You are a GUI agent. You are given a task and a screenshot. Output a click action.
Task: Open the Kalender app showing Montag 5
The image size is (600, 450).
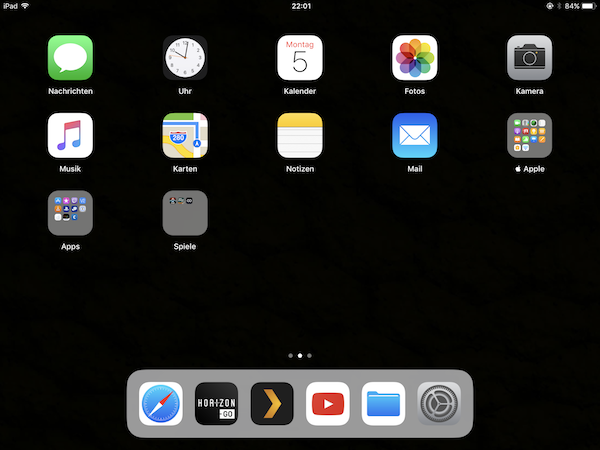300,58
